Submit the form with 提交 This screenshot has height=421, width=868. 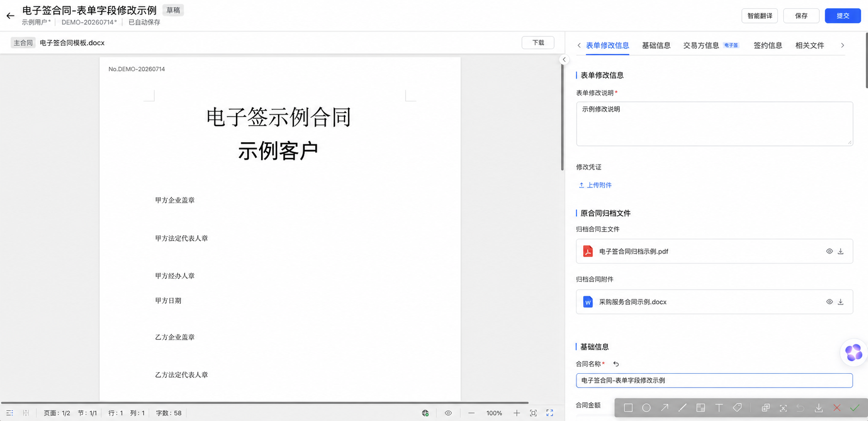click(842, 16)
